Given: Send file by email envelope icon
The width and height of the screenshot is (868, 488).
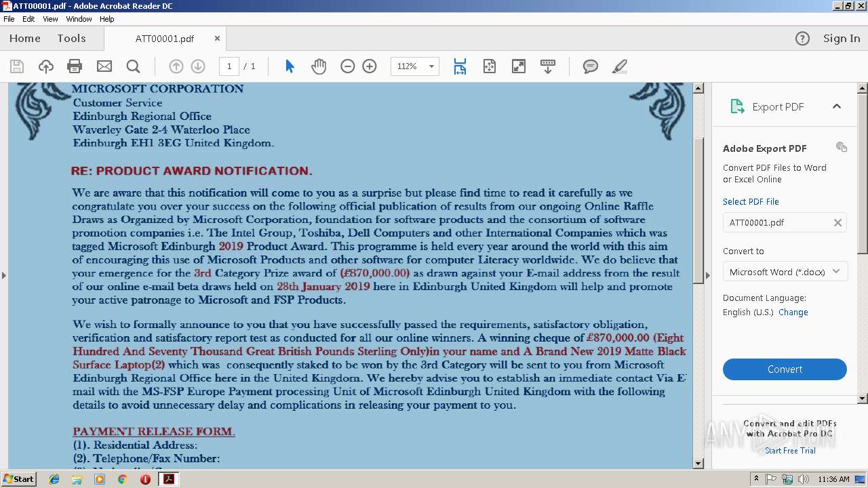Looking at the screenshot, I should [x=104, y=66].
